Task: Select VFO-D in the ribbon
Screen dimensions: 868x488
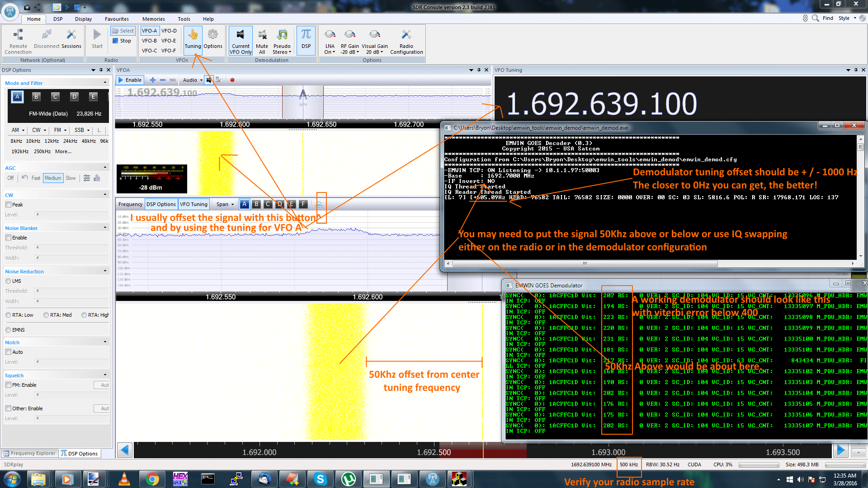Action: pyautogui.click(x=169, y=31)
